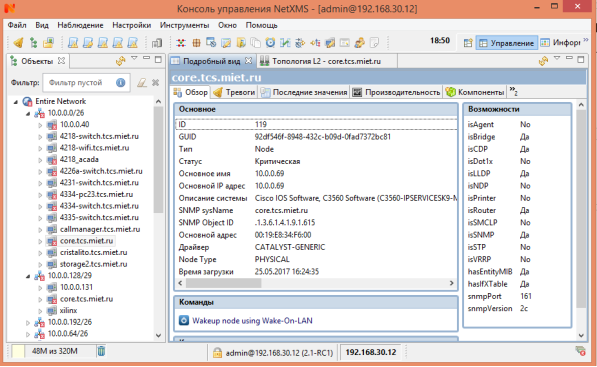
Task: Click the notepad with pencil toolbar icon
Action: pyautogui.click(x=226, y=43)
